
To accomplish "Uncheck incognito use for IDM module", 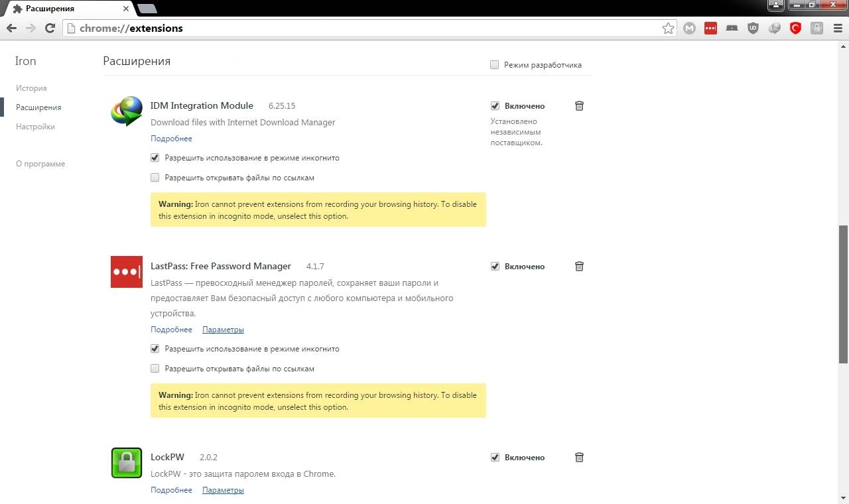I will pyautogui.click(x=155, y=158).
